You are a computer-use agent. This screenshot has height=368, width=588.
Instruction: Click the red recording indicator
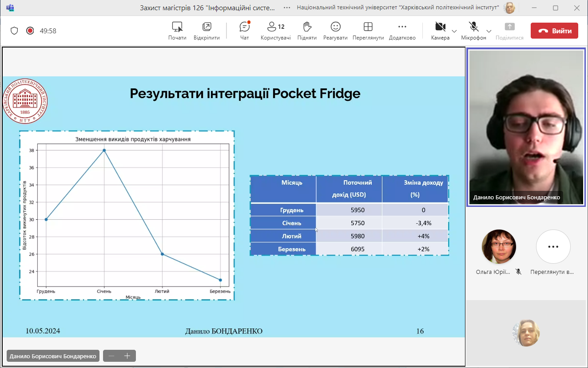(x=30, y=31)
